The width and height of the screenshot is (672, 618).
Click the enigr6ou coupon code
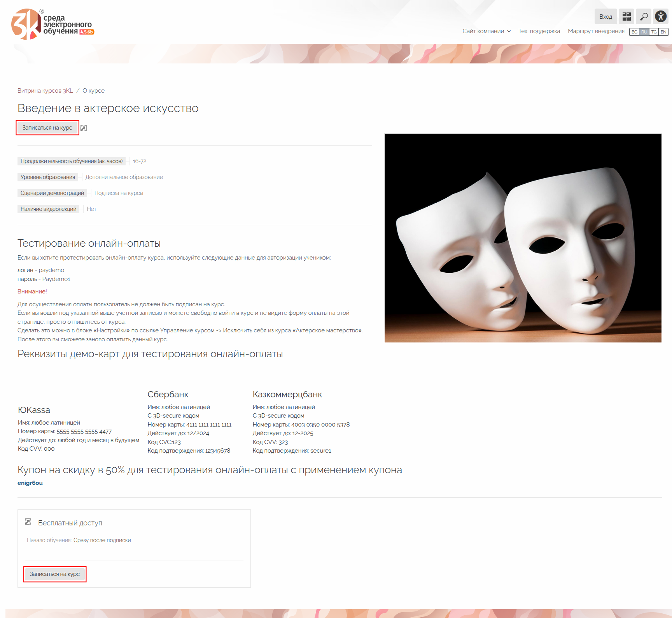point(30,483)
